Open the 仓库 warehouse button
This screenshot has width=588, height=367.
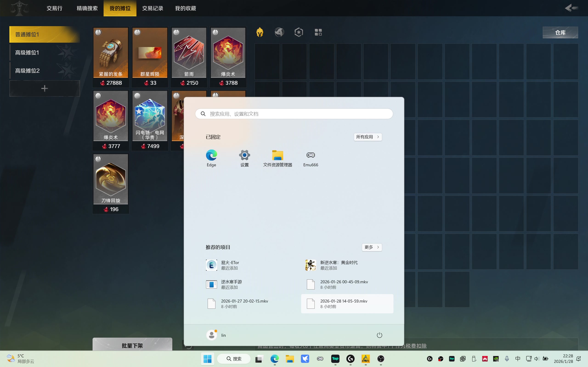[560, 33]
